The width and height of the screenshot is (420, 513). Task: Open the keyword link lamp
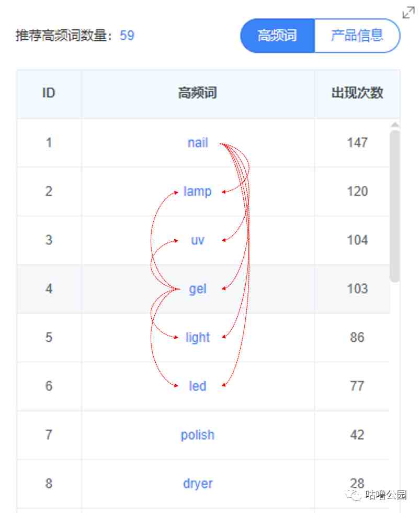[x=197, y=192]
